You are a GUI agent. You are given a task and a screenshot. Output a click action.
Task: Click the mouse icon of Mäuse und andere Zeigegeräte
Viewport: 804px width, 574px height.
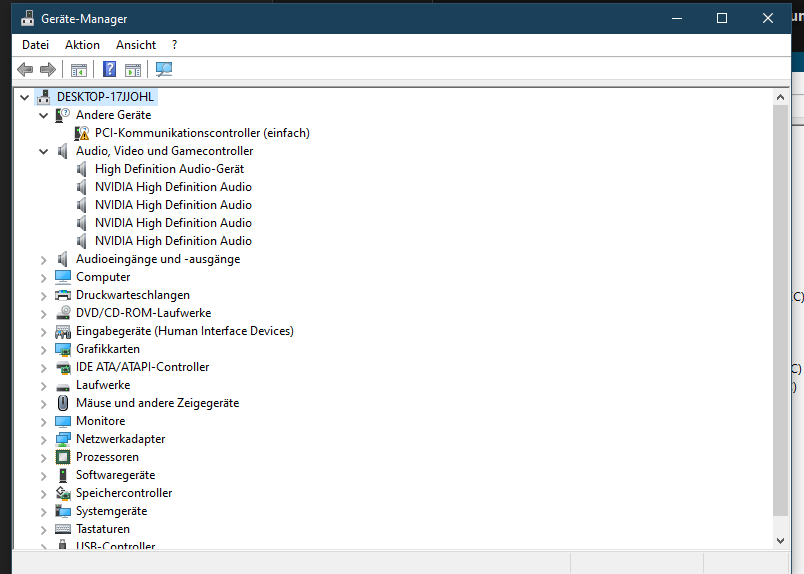pos(63,403)
